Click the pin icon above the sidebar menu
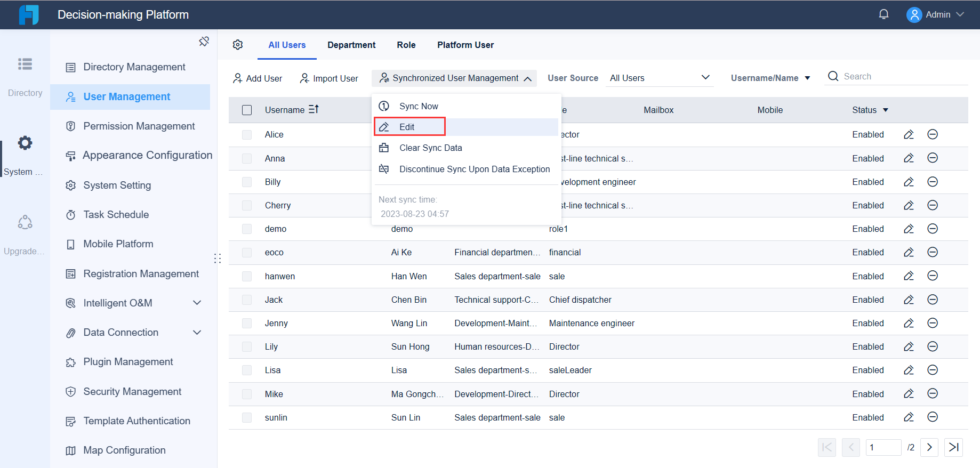The height and width of the screenshot is (468, 980). point(204,42)
